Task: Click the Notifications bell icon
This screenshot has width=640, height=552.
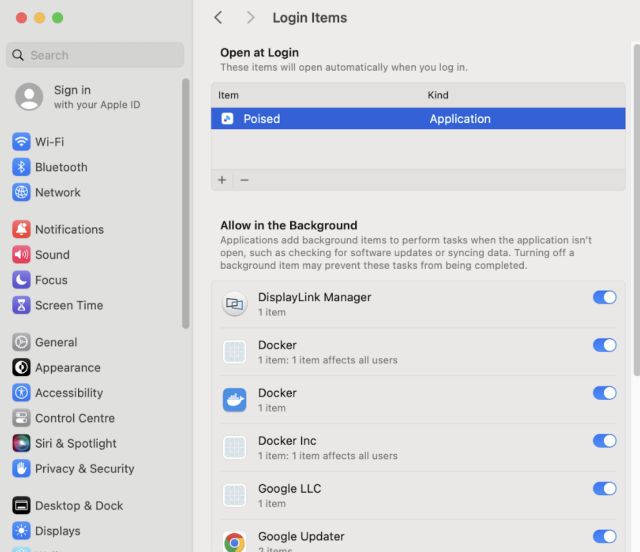Action: pos(21,229)
